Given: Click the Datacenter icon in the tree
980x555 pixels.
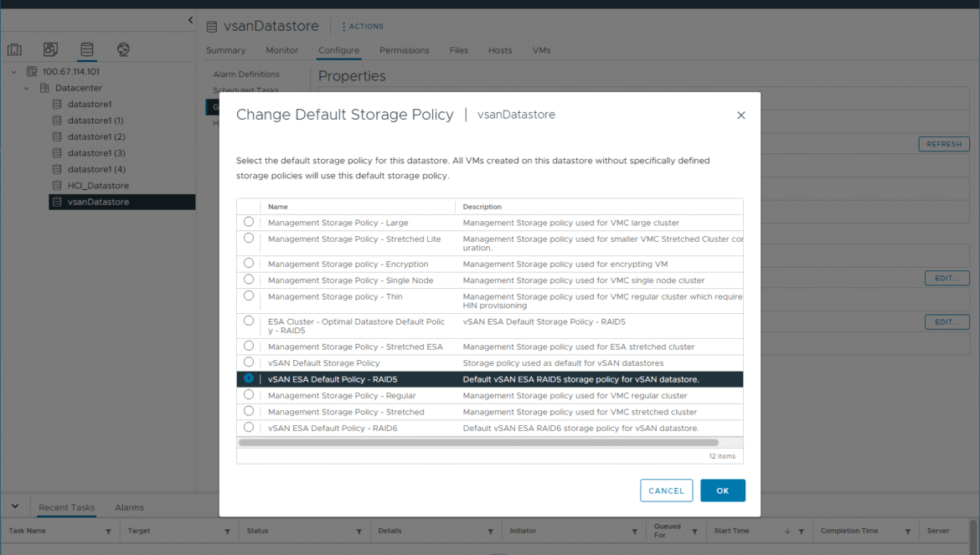Looking at the screenshot, I should [x=44, y=88].
